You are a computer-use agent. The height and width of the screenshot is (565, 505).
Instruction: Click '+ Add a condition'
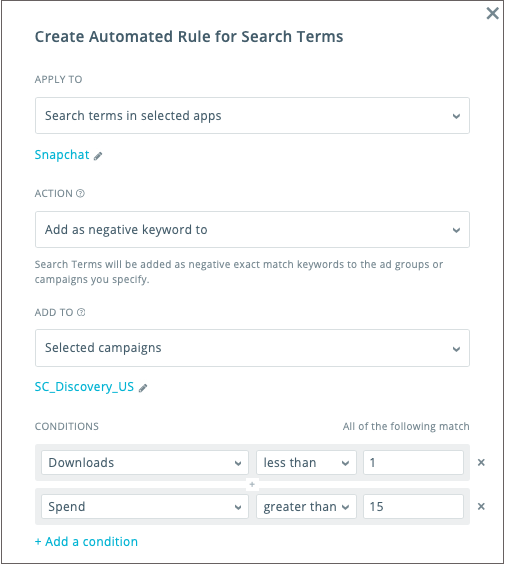point(86,542)
